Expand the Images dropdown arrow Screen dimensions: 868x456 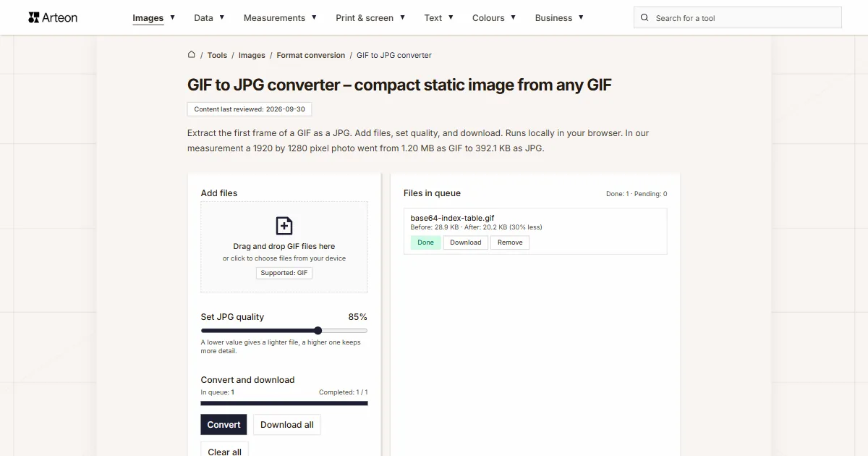[172, 17]
